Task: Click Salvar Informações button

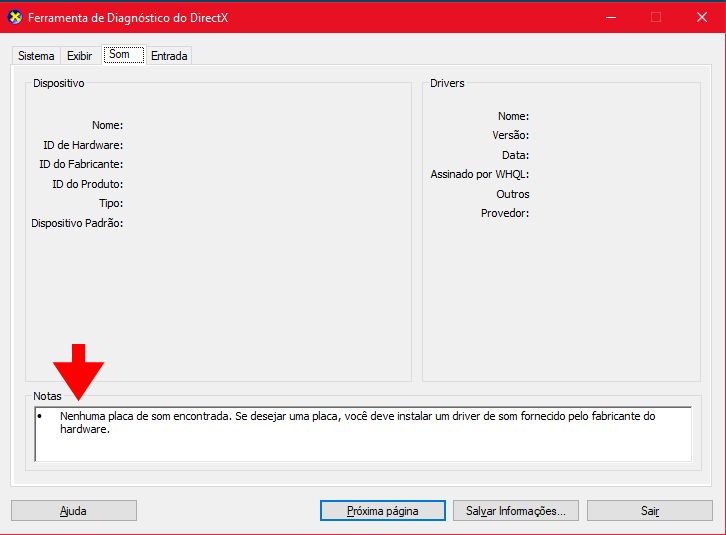Action: point(516,510)
